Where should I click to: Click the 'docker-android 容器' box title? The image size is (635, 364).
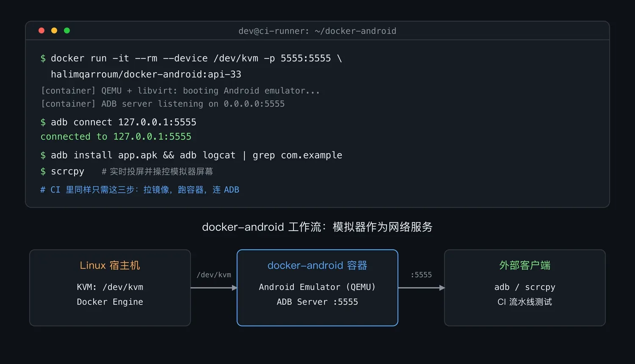point(317,265)
